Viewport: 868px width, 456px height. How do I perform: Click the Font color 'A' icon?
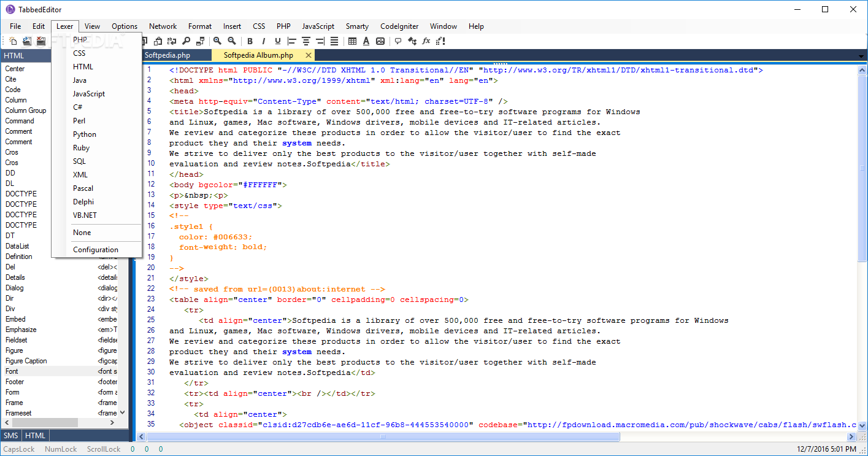pos(366,41)
